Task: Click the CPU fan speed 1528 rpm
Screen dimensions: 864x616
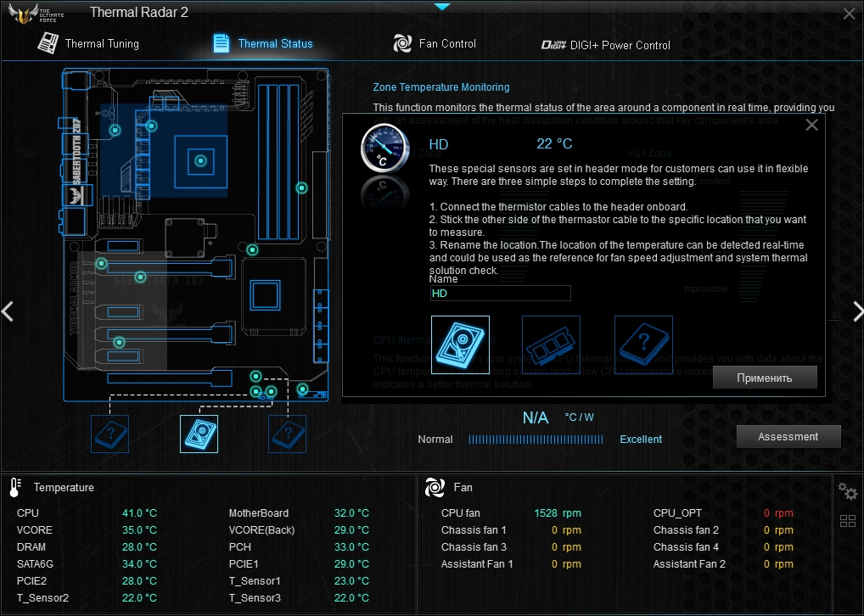Action: pos(558,513)
